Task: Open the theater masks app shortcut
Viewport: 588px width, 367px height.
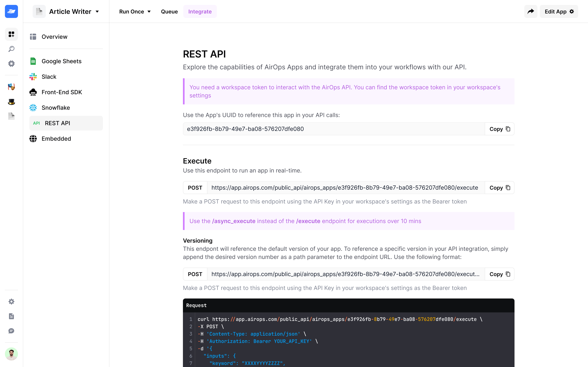Action: [x=11, y=87]
